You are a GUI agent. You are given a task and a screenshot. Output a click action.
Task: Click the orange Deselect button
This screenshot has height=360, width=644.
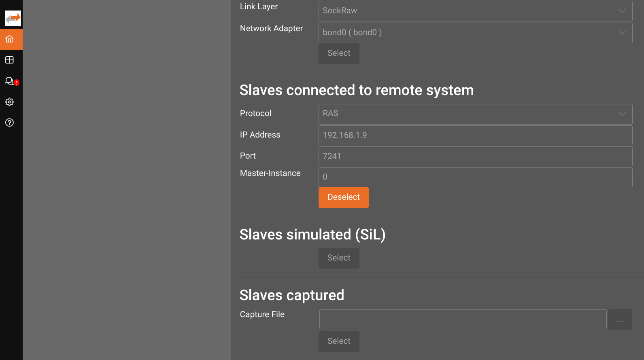(x=343, y=197)
